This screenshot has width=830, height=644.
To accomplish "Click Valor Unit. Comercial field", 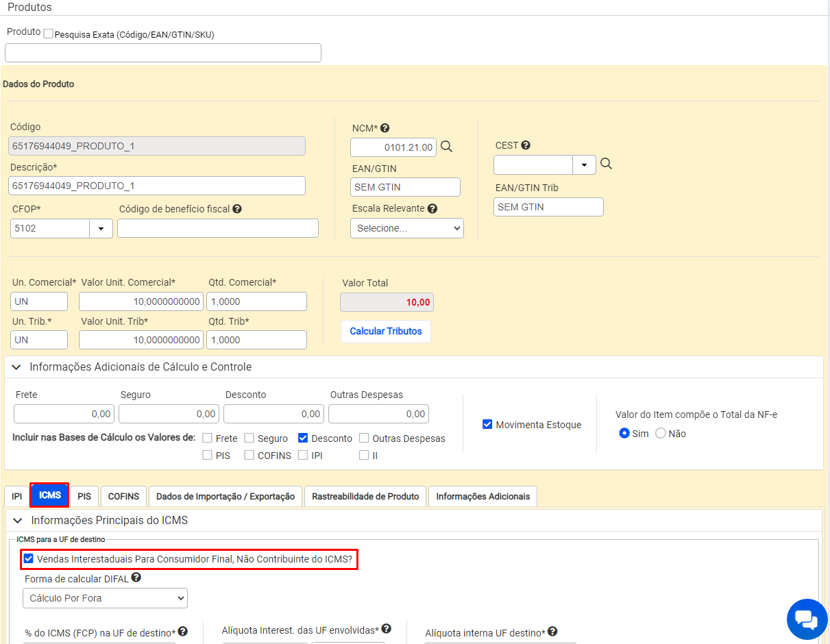I will (x=141, y=301).
